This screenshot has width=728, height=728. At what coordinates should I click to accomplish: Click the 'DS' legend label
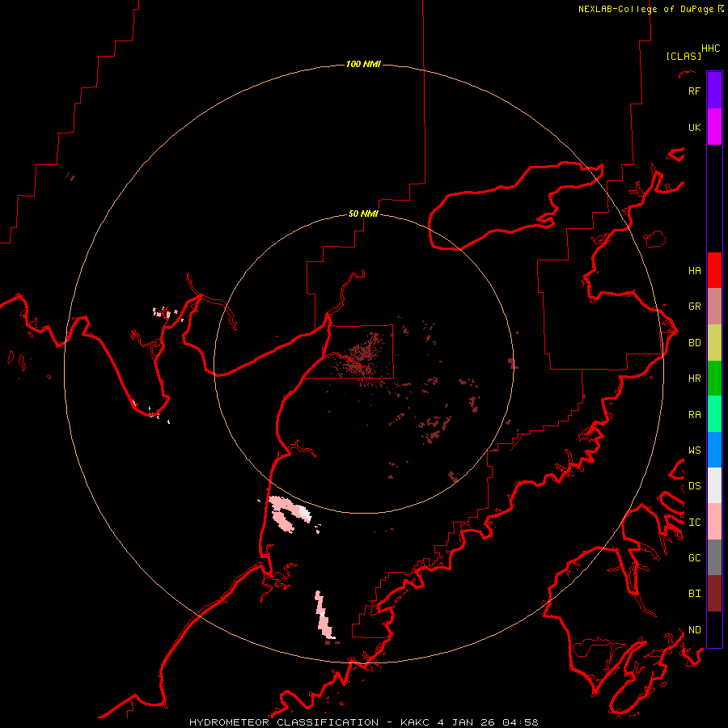(x=694, y=485)
